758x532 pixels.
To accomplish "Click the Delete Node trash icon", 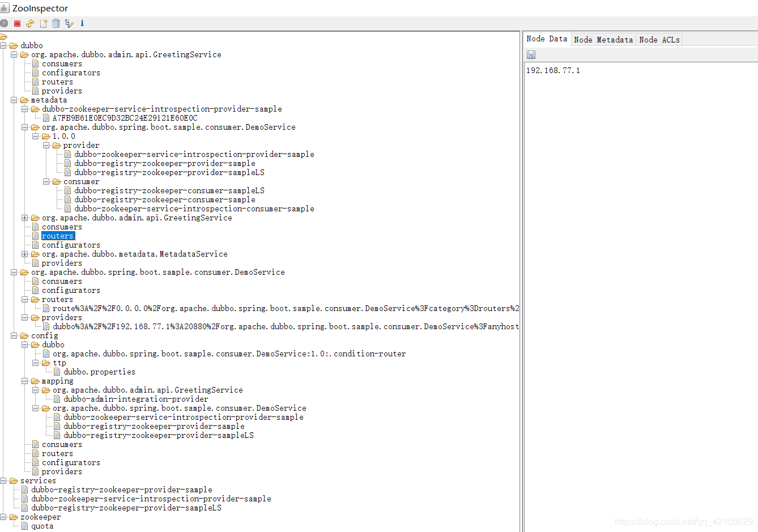I will click(x=56, y=23).
